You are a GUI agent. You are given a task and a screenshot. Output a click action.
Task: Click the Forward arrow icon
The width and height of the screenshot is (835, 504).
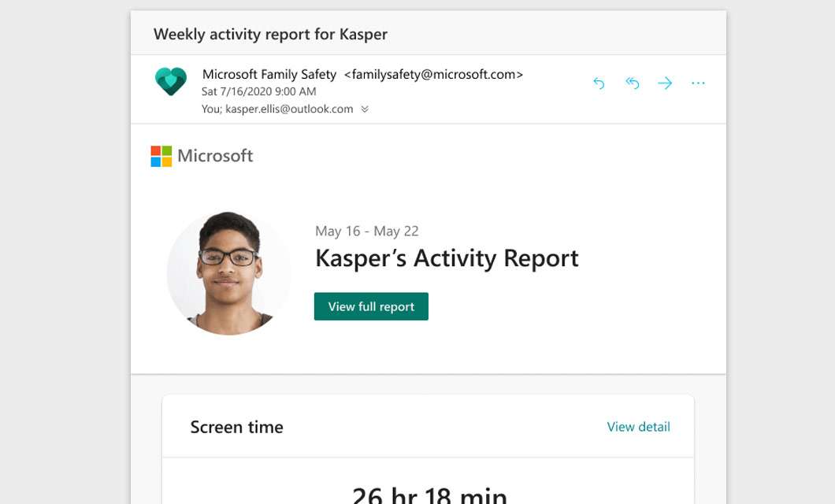[x=665, y=83]
